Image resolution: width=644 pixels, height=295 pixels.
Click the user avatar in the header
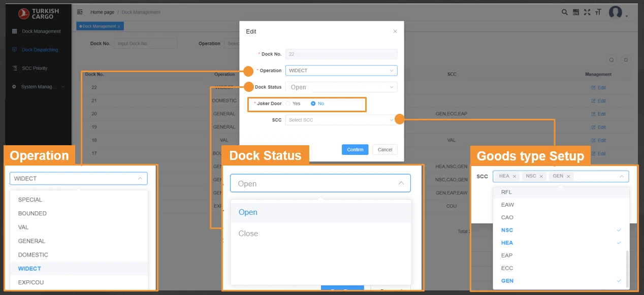coord(616,12)
